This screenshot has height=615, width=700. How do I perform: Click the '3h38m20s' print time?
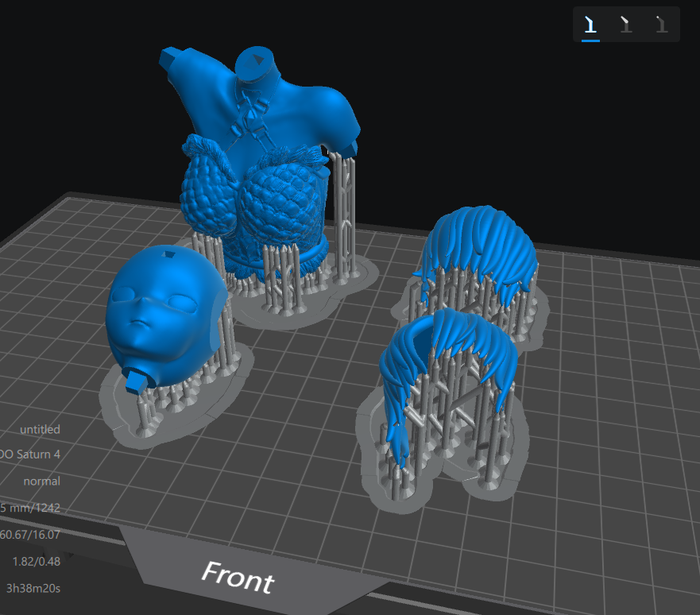click(33, 588)
